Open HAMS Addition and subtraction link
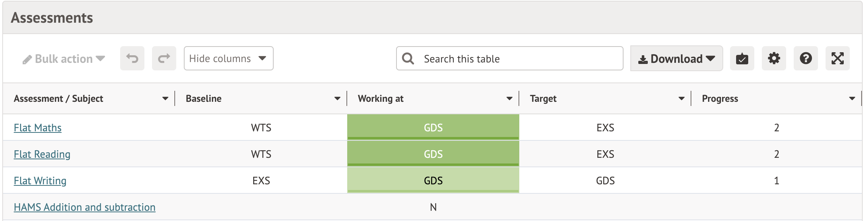The image size is (868, 221). point(85,207)
